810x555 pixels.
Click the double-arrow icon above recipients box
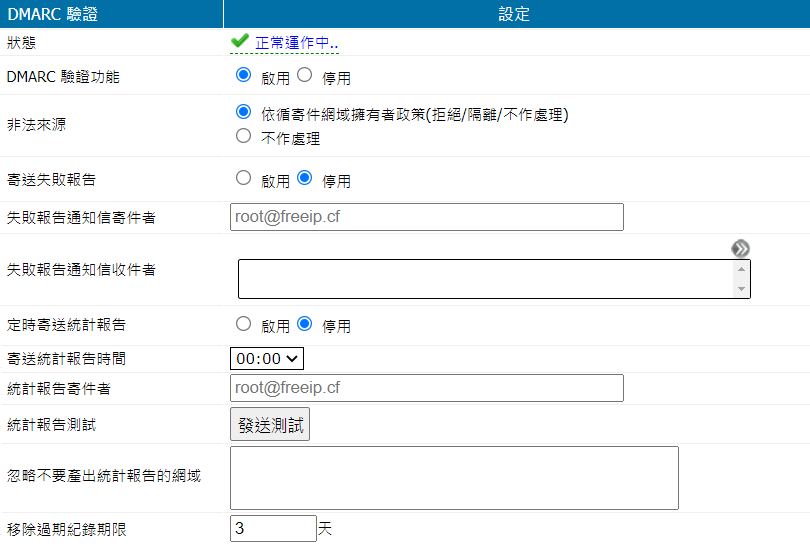[x=740, y=248]
